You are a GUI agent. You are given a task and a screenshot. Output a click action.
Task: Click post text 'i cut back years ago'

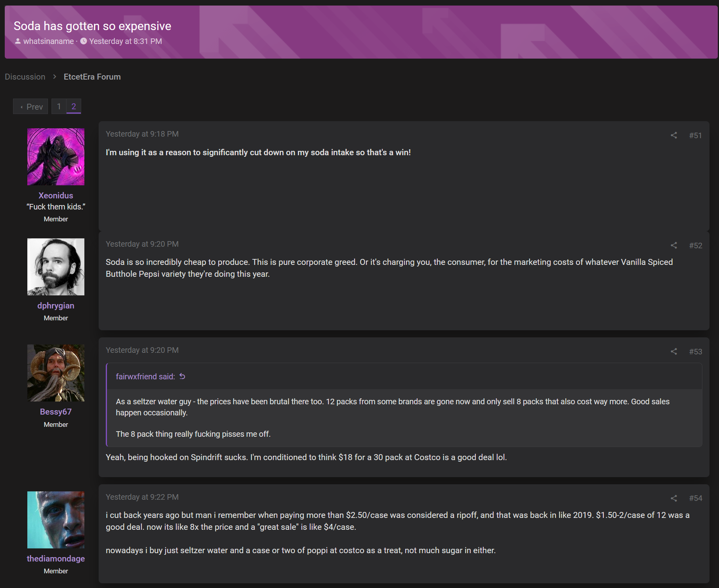398,521
